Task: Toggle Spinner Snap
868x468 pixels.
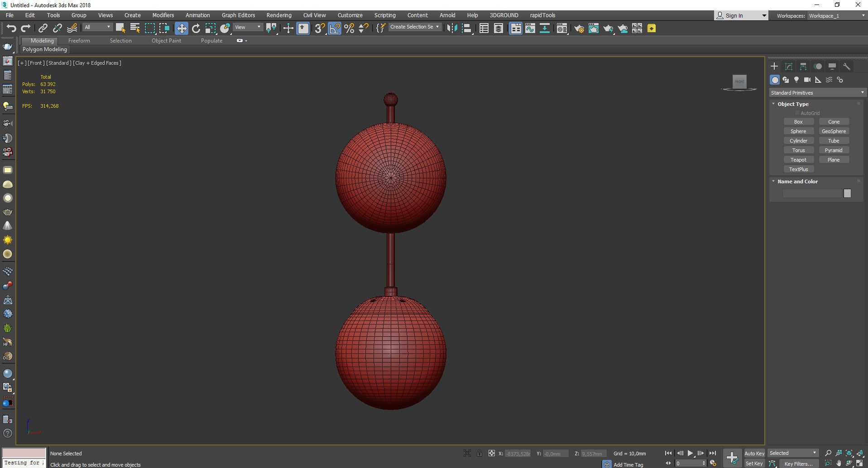Action: [x=363, y=29]
